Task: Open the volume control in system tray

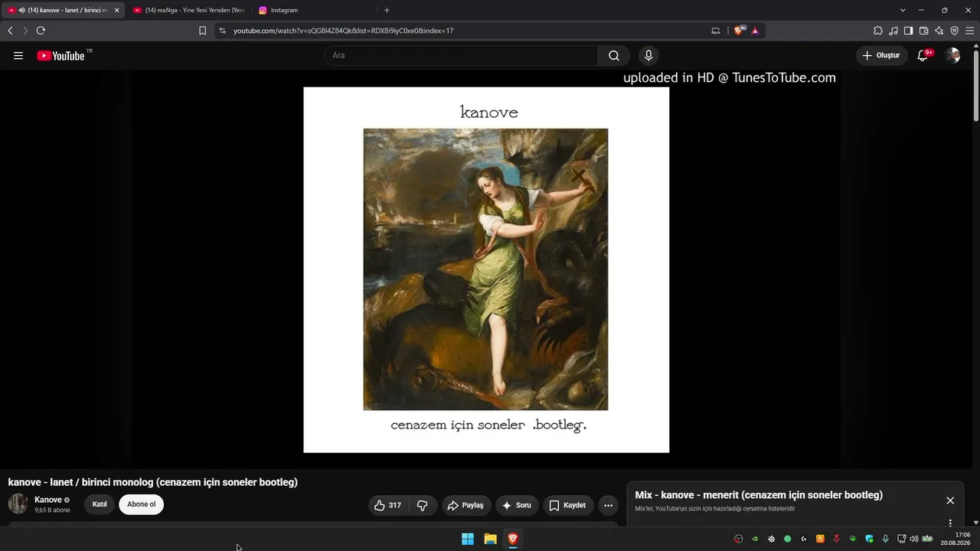Action: (913, 539)
